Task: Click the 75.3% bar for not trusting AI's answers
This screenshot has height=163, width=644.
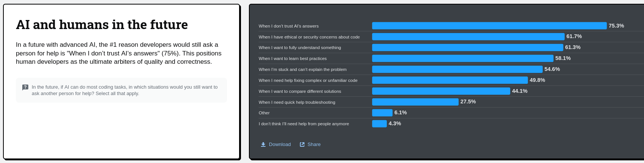Action: coord(489,26)
